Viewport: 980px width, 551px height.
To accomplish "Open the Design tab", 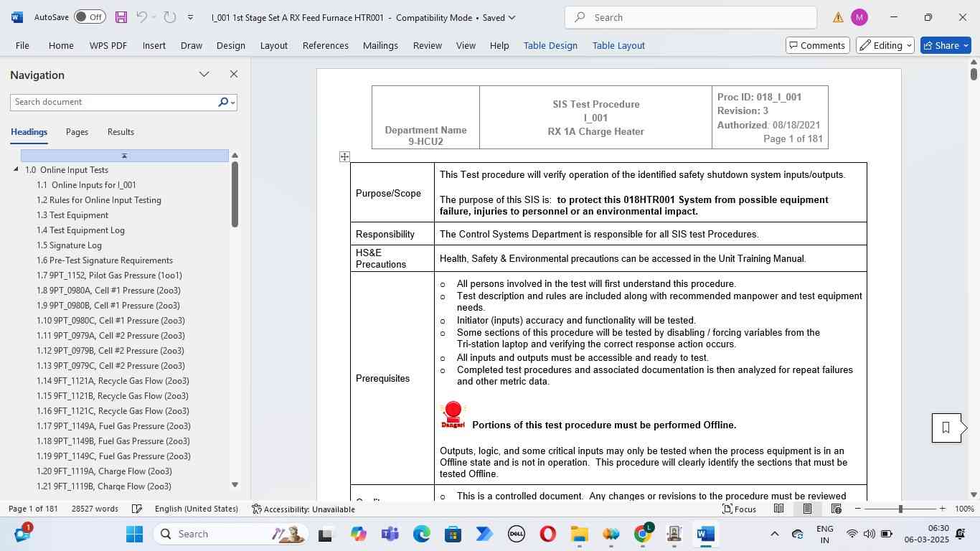I will [231, 45].
